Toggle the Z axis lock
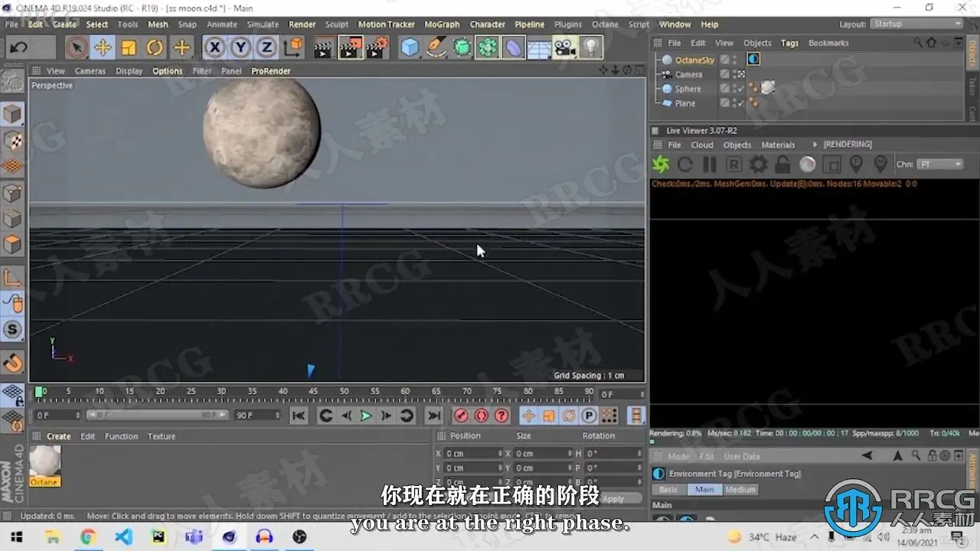 coord(266,48)
